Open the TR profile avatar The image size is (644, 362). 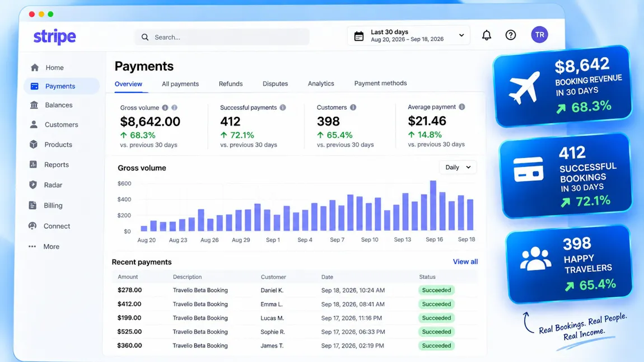coord(539,35)
